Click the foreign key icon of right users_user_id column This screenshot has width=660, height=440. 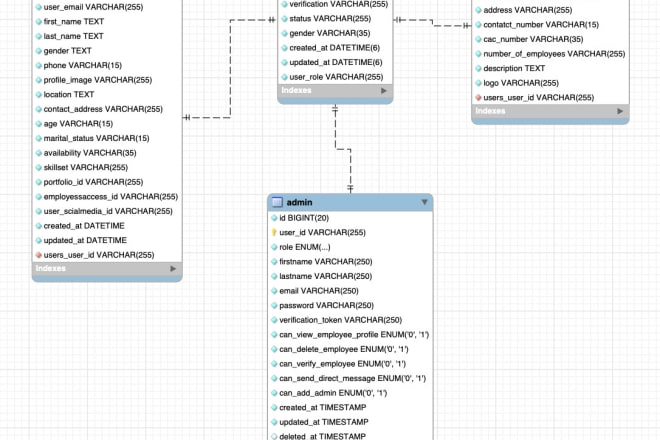click(478, 98)
